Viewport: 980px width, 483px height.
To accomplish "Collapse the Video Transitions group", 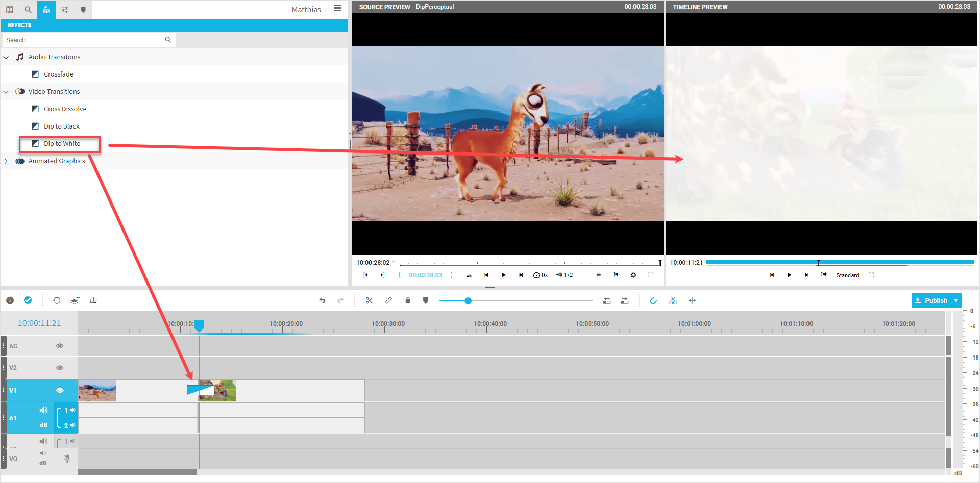I will pos(6,92).
